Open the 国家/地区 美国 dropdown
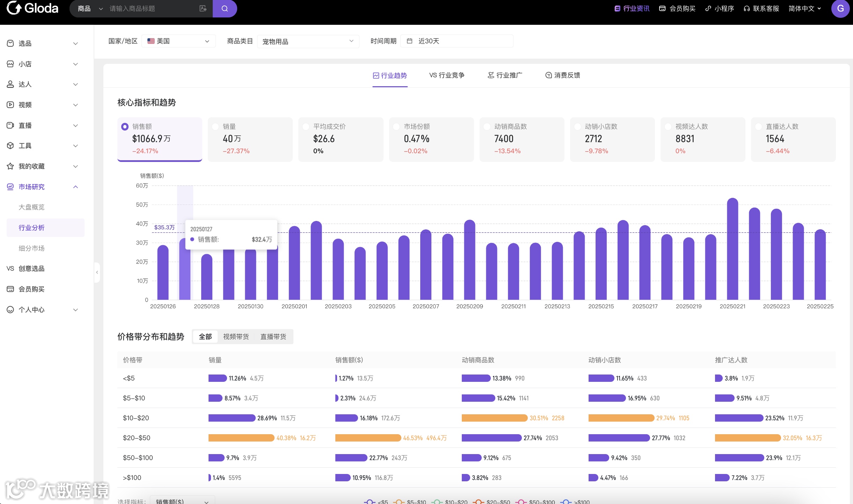Viewport: 853px width, 504px height. click(x=178, y=41)
